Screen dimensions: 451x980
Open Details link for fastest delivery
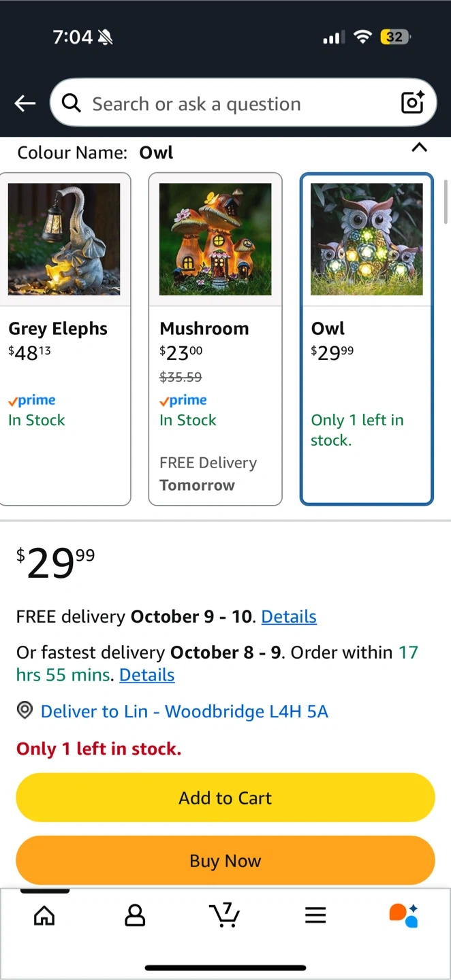[x=147, y=675]
